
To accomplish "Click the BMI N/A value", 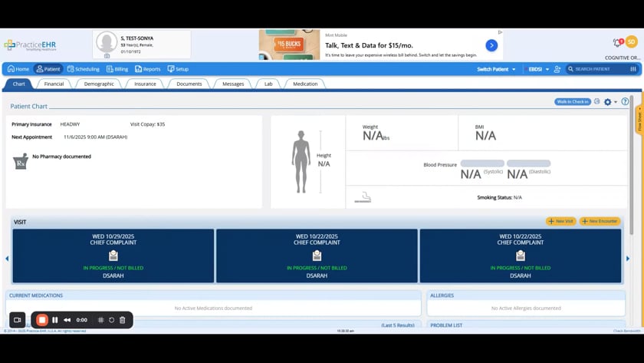I will [x=485, y=136].
